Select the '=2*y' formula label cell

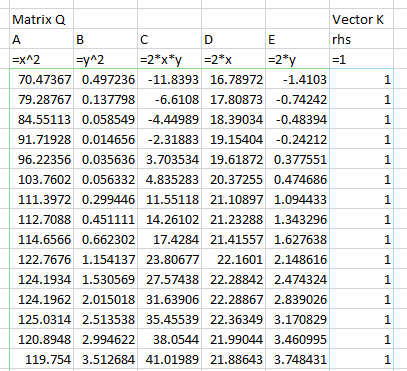297,59
